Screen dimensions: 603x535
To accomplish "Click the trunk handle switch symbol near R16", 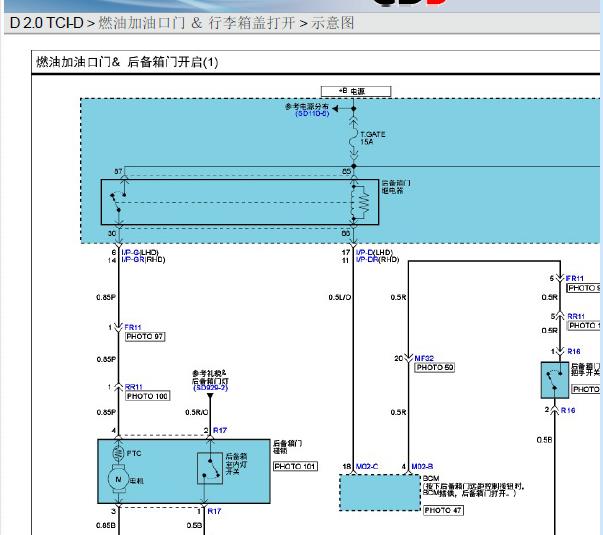I will (x=555, y=380).
